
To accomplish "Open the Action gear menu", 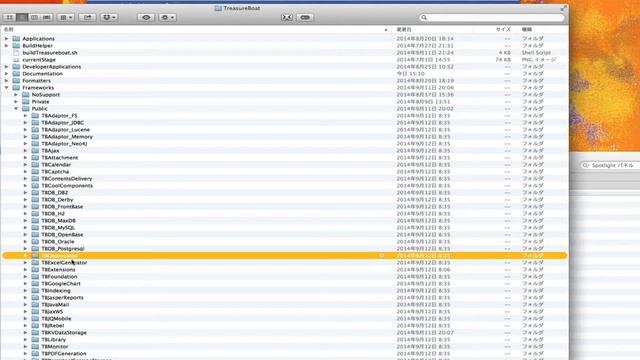I will pyautogui.click(x=167, y=18).
